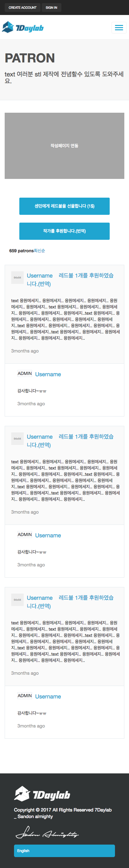
Task: Click 작가를 후원합니다 button
Action: coord(64,231)
